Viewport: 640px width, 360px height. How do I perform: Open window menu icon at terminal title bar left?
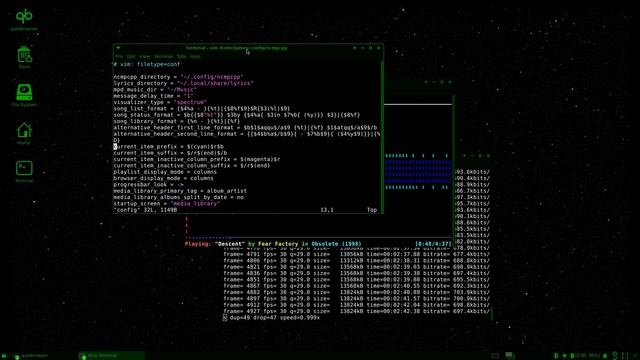click(x=118, y=48)
